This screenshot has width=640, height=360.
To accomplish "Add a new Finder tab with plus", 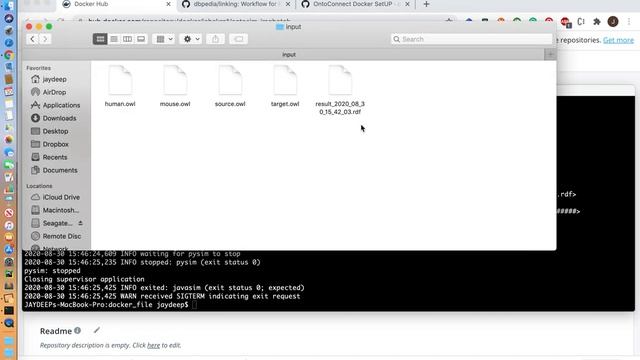I will pyautogui.click(x=550, y=54).
